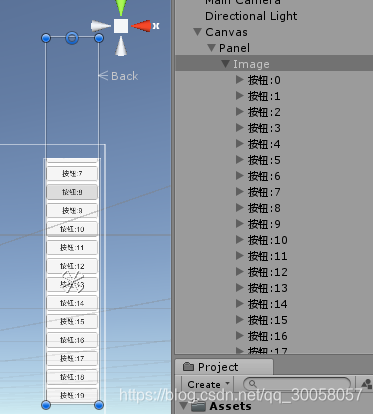
Task: Select 按钮:13 in the Hierarchy list
Action: [268, 288]
